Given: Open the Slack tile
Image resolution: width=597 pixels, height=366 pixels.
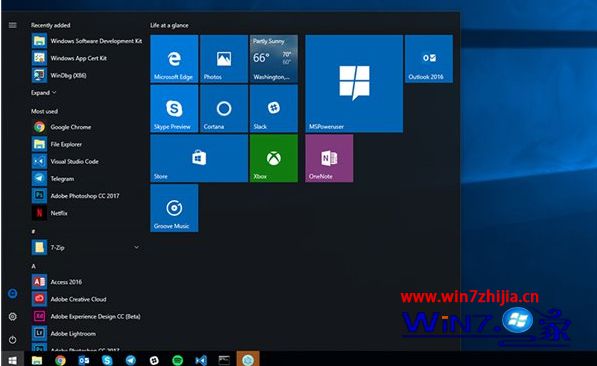Looking at the screenshot, I should pyautogui.click(x=274, y=109).
